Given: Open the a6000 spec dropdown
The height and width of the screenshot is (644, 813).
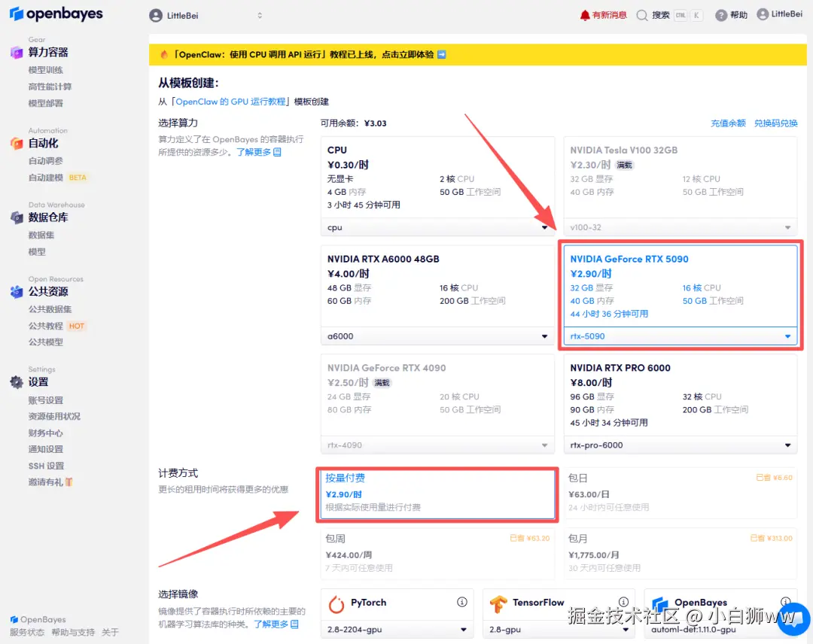Looking at the screenshot, I should click(437, 336).
